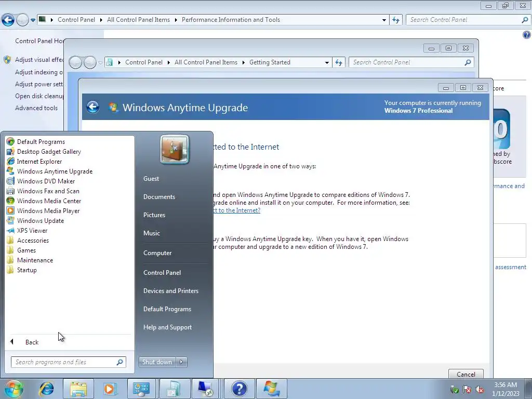The width and height of the screenshot is (532, 399).
Task: Expand the Accessories folder
Action: click(33, 240)
